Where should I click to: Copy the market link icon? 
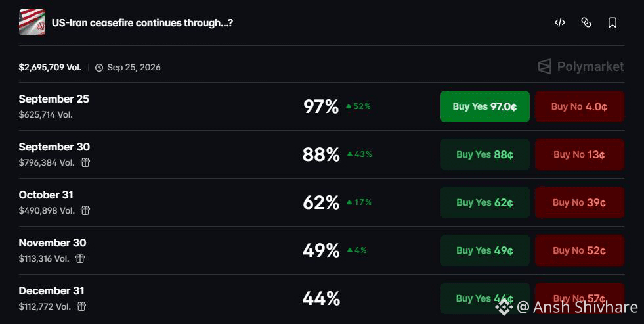point(586,22)
